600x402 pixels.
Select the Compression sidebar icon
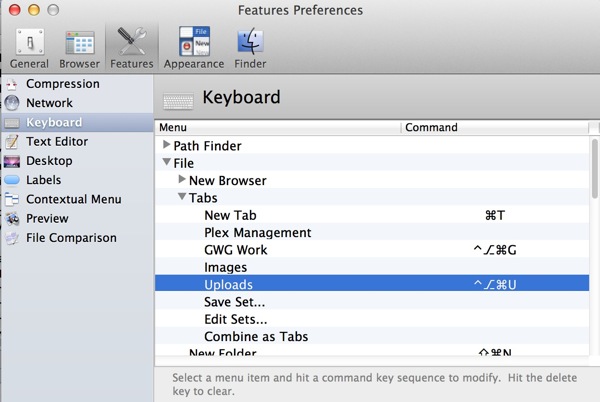tap(12, 84)
